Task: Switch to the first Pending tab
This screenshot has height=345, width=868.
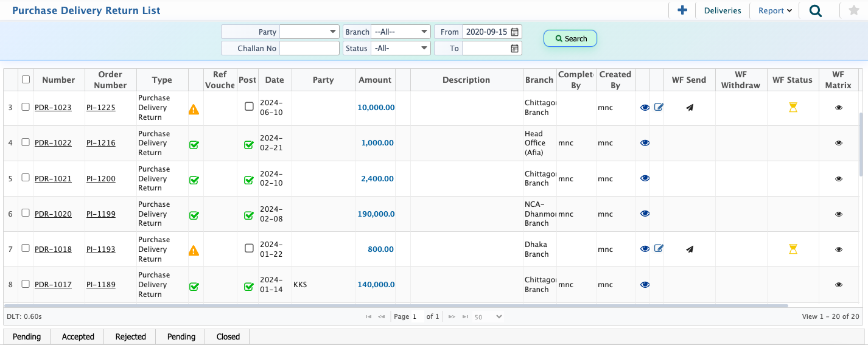Action: coord(27,336)
